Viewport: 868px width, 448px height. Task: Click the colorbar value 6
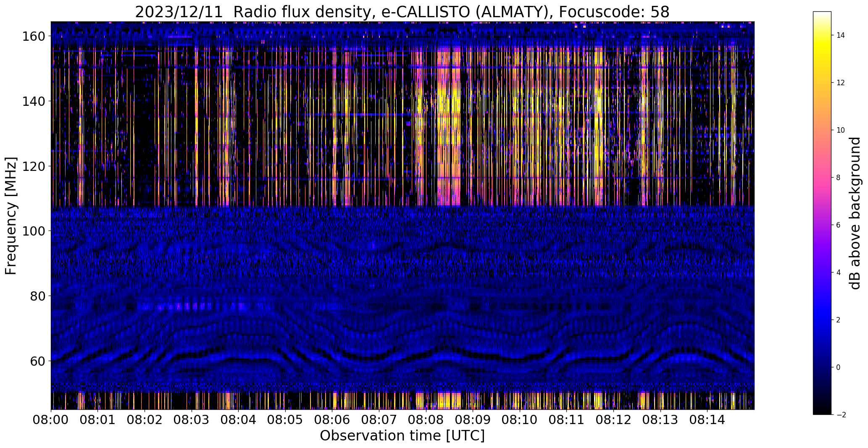click(x=839, y=225)
